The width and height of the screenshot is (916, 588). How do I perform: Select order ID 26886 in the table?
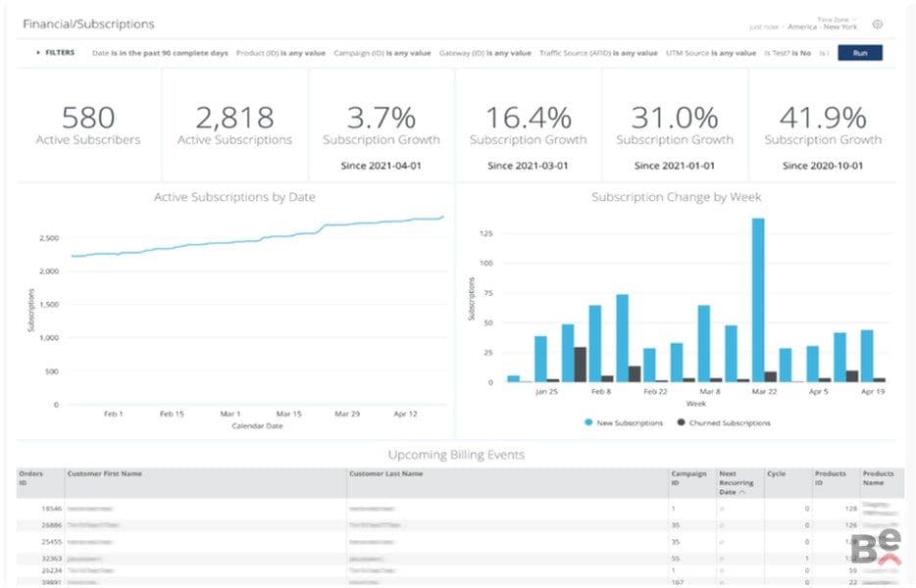point(51,525)
